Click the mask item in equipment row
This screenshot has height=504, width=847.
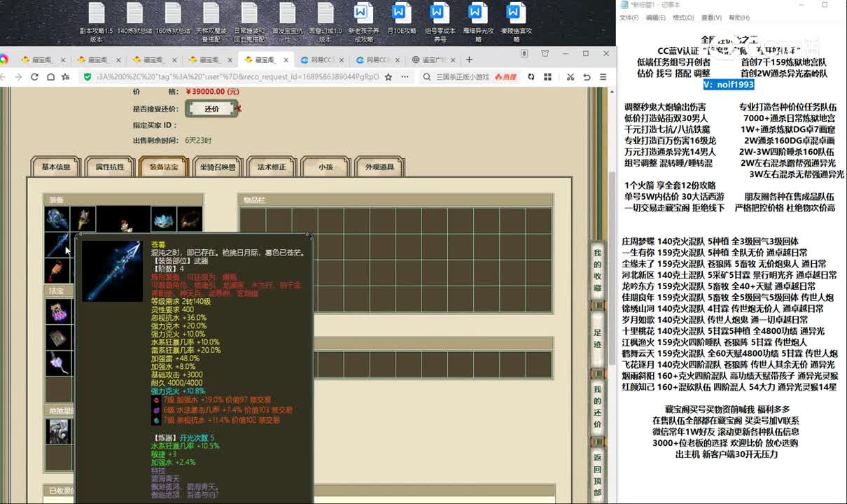click(164, 219)
